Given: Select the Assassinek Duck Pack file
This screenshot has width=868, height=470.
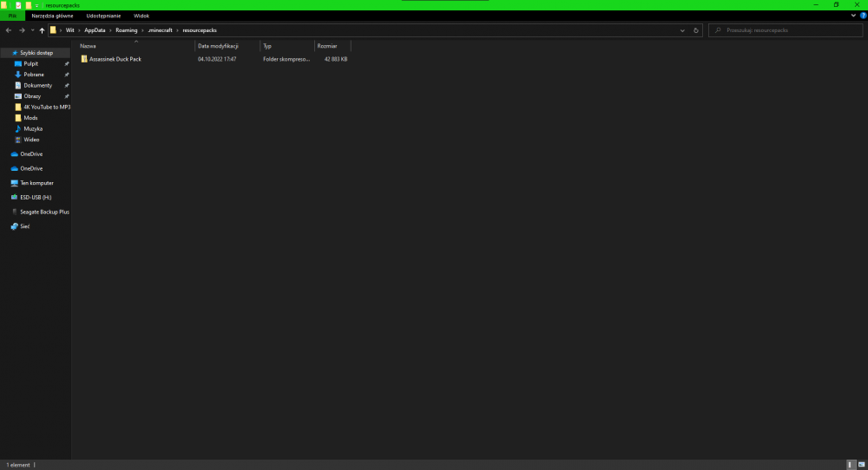Looking at the screenshot, I should pos(115,59).
